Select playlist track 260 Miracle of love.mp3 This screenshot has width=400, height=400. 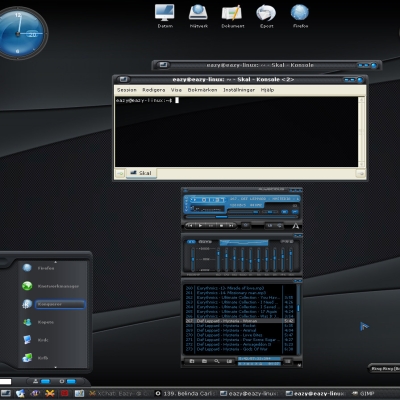click(x=239, y=288)
